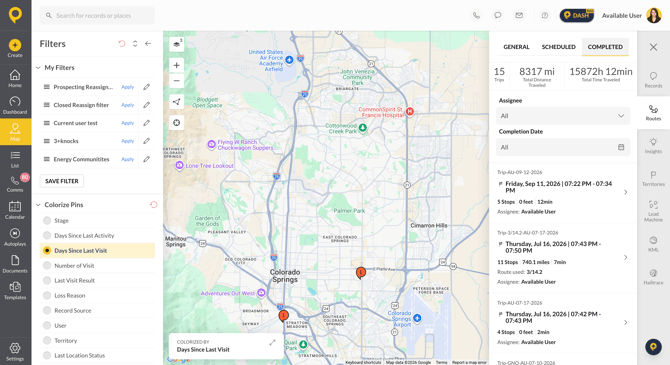Open the email icon in top bar

click(x=519, y=15)
